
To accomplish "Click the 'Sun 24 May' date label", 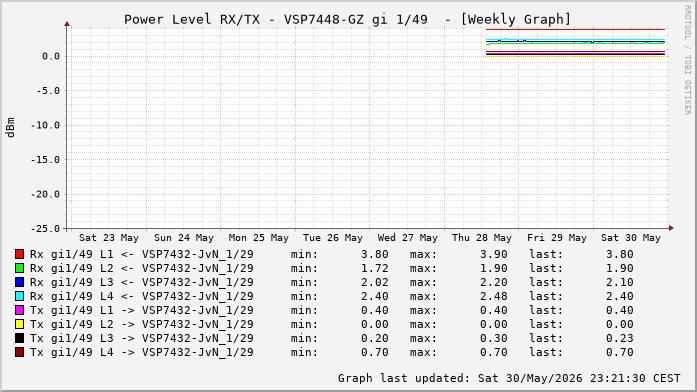I will tap(184, 238).
